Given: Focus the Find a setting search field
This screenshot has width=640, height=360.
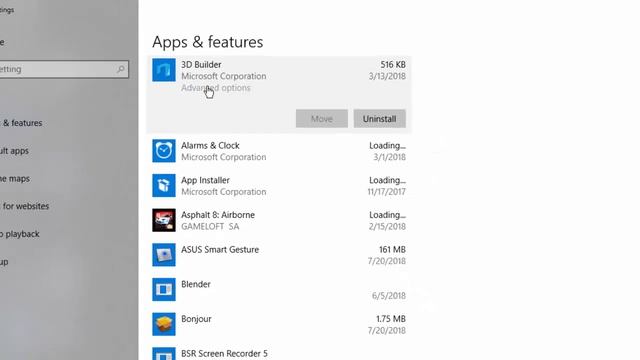Looking at the screenshot, I should coord(63,69).
